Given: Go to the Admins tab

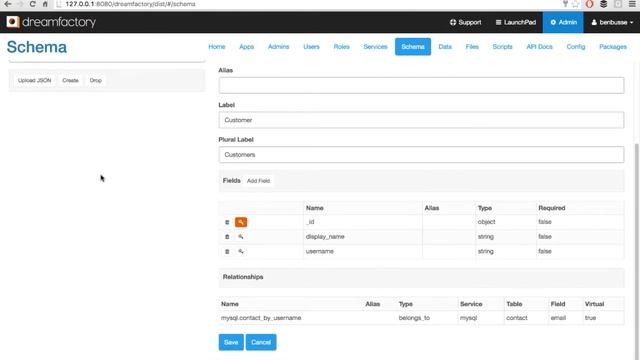Looking at the screenshot, I should [278, 47].
